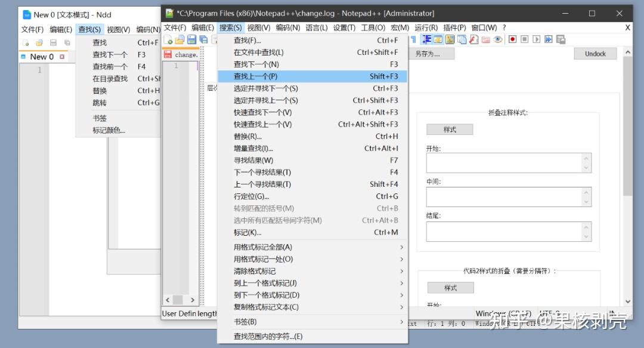Open the Document List icon in Notepad++ toolbar
Viewport: 644px width, 348px height.
(x=462, y=39)
